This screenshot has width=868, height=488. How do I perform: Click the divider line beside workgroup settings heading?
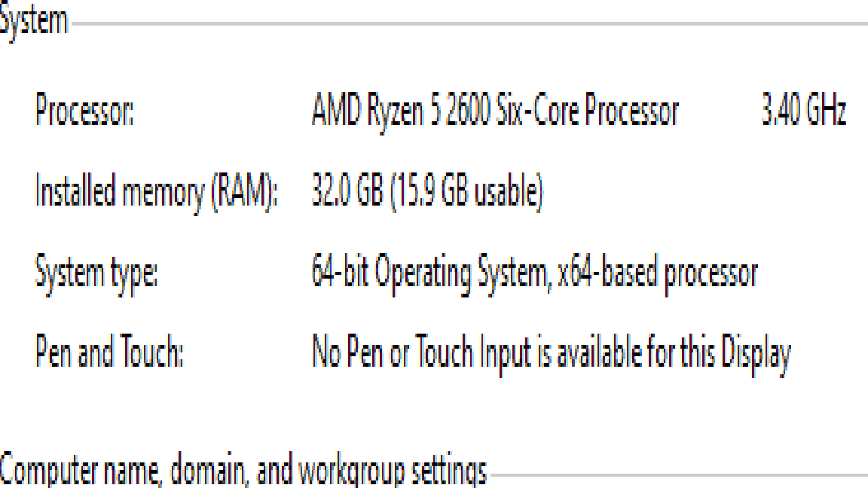coord(679,474)
